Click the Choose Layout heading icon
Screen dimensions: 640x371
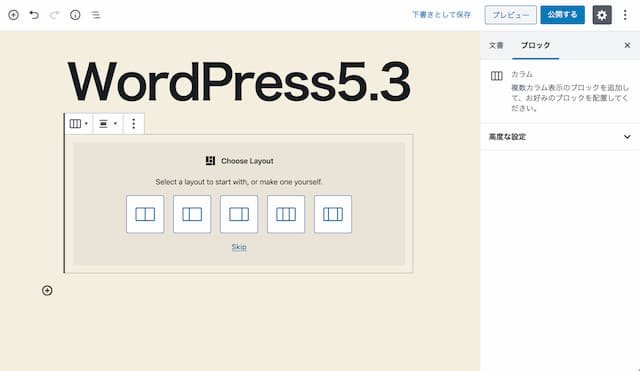pos(210,161)
